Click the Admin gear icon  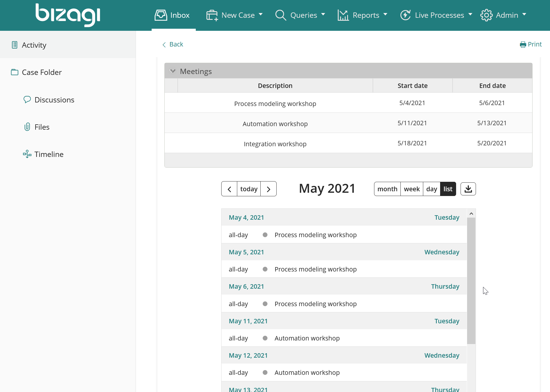[486, 15]
